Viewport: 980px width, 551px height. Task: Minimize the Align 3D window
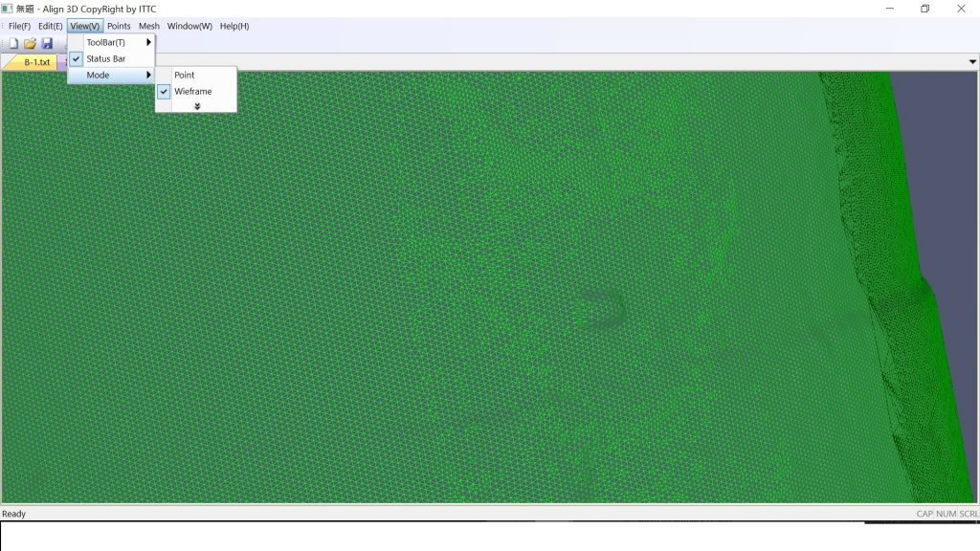889,9
